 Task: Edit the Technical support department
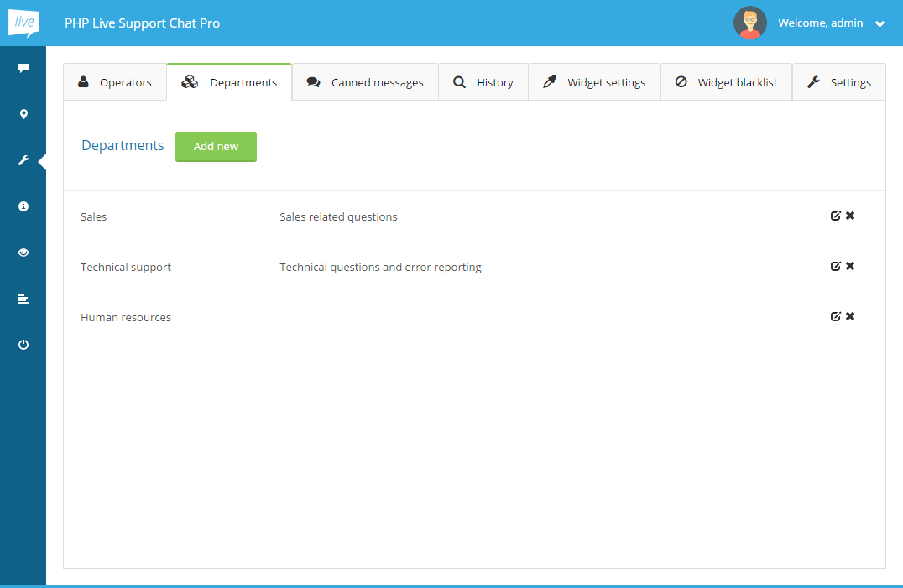pos(835,267)
